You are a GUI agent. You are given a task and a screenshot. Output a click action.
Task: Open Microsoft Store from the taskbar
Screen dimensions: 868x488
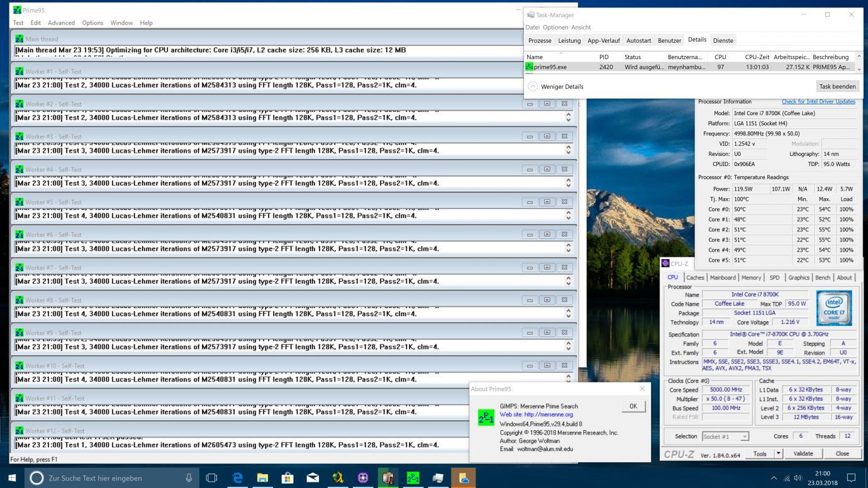pyautogui.click(x=287, y=478)
